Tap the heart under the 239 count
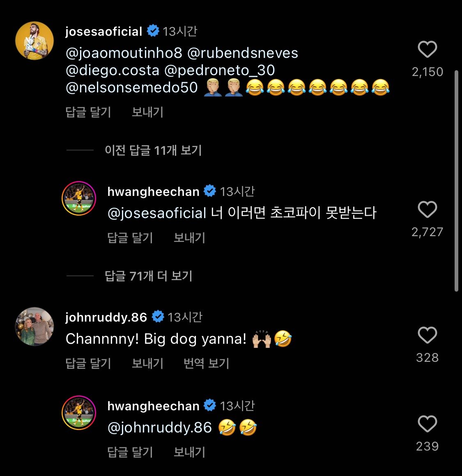 (x=427, y=424)
